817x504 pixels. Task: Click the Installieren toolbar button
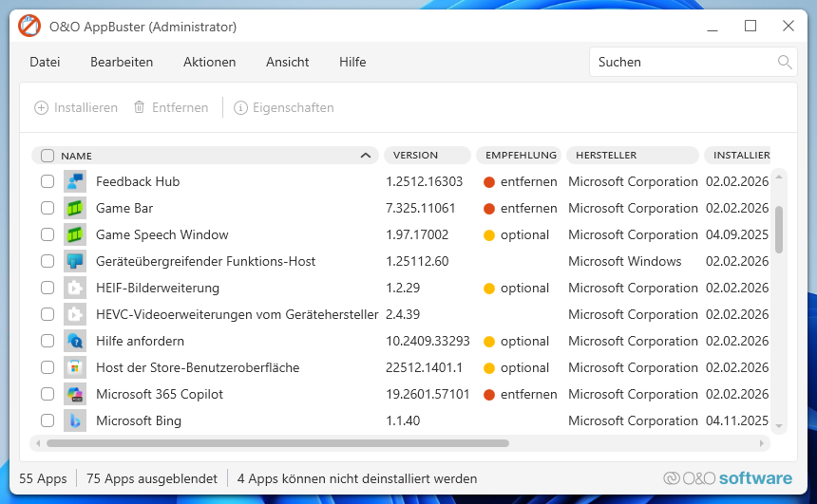tap(76, 108)
